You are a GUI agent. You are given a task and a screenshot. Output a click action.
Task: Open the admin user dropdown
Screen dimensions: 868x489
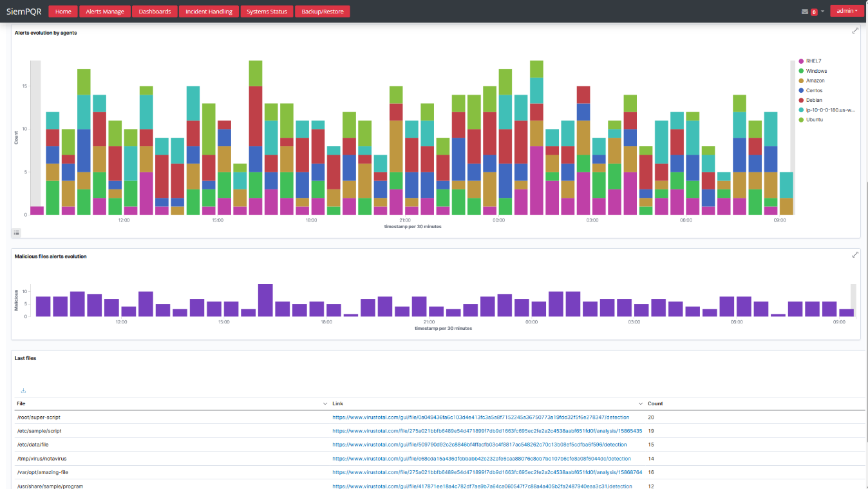tap(847, 11)
